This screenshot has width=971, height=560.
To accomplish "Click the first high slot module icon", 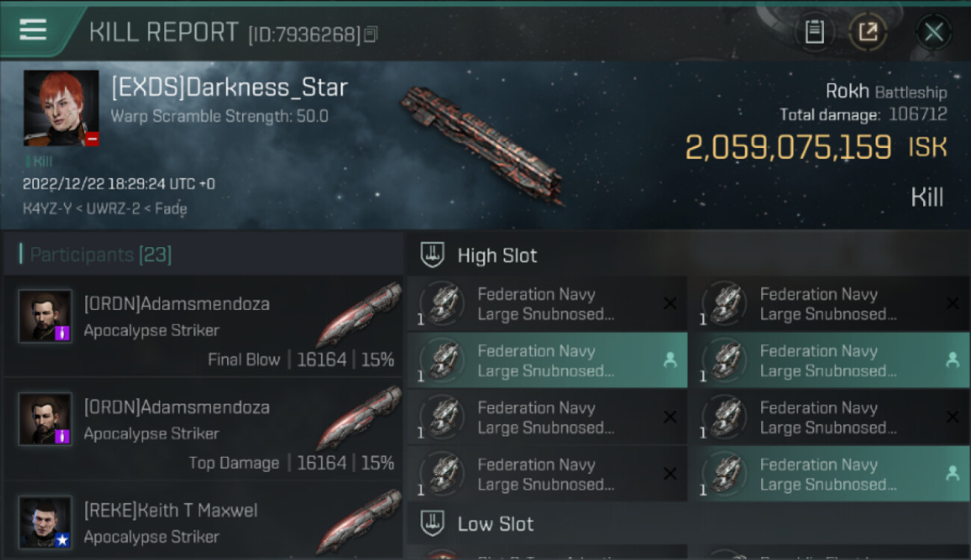I will tap(444, 304).
